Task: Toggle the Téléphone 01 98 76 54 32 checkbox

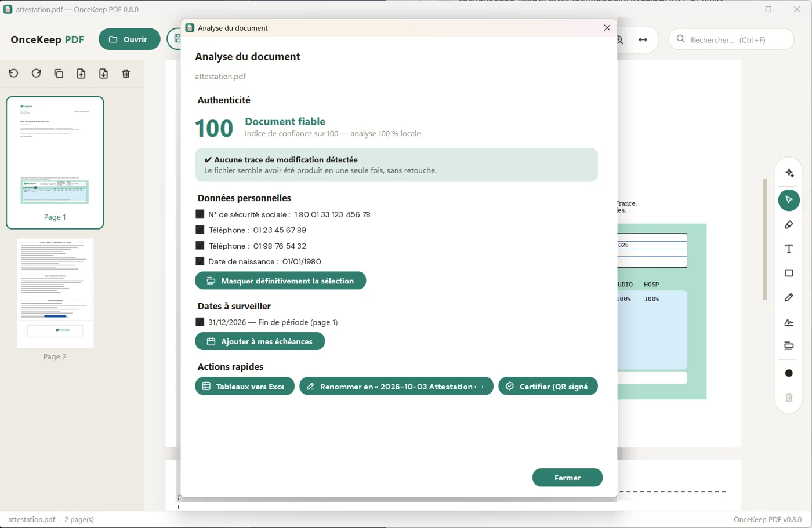Action: pos(200,246)
